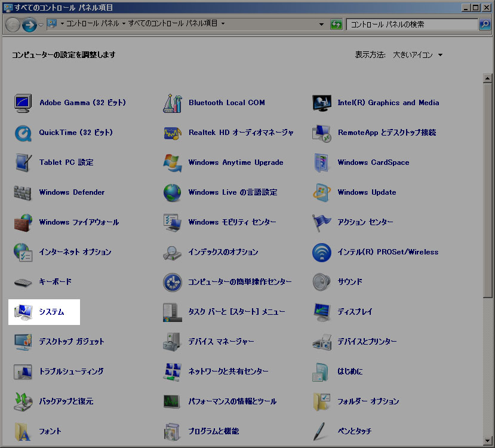Open the Realtek HD オーディオマネージャ icon
The image size is (495, 448).
coord(173,133)
